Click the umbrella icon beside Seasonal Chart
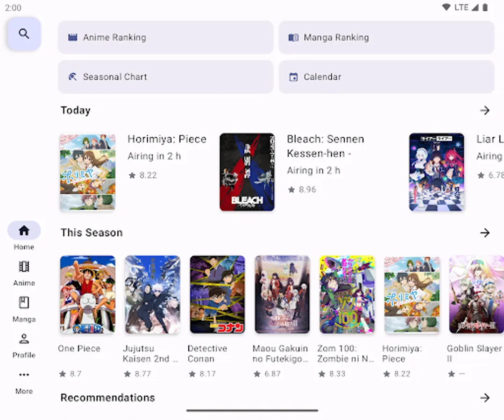This screenshot has width=504, height=420. (73, 77)
